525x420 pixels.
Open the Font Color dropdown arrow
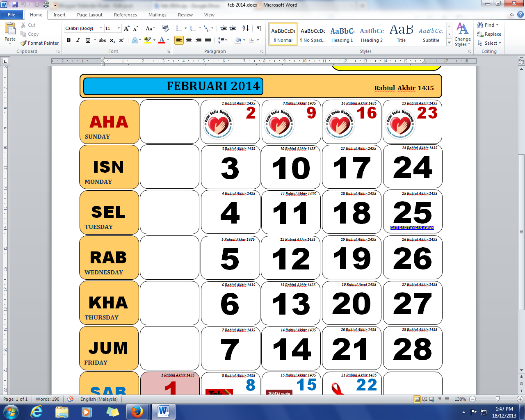(168, 40)
